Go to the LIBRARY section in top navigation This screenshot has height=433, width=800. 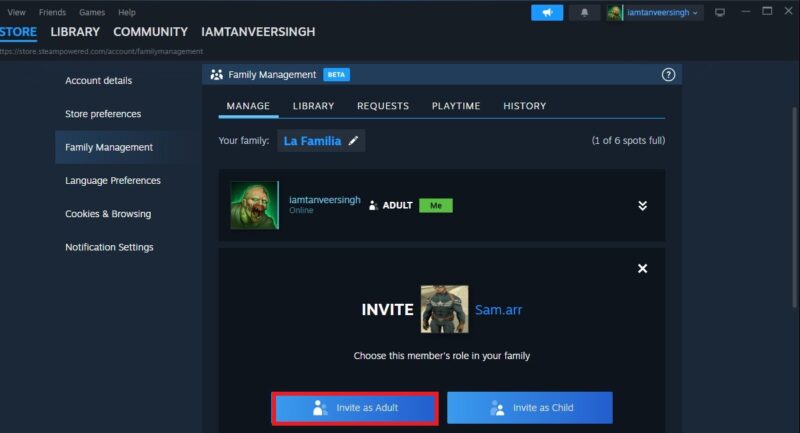[75, 32]
